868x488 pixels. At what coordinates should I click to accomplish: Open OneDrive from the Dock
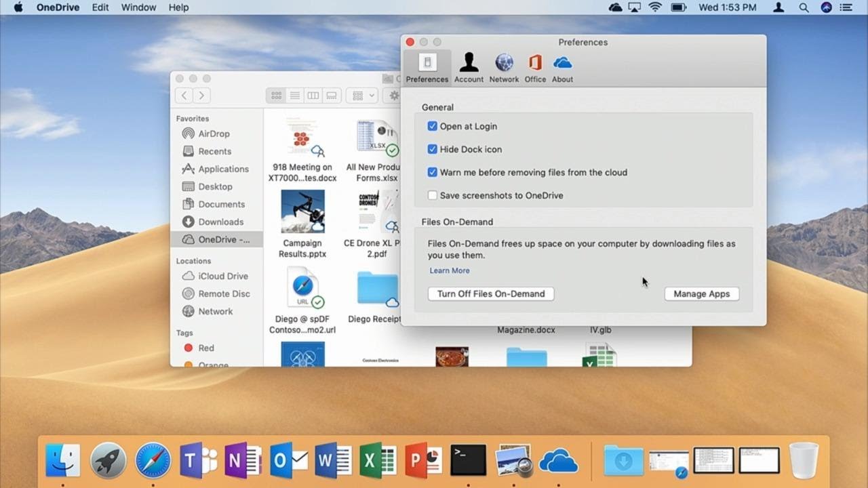point(558,461)
